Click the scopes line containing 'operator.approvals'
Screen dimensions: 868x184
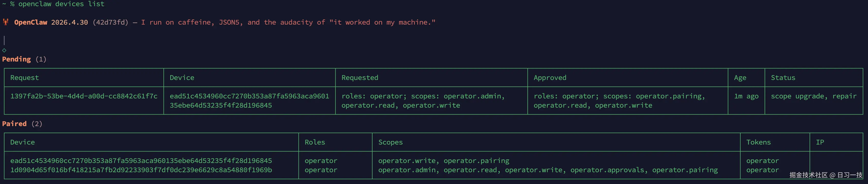(x=548, y=170)
